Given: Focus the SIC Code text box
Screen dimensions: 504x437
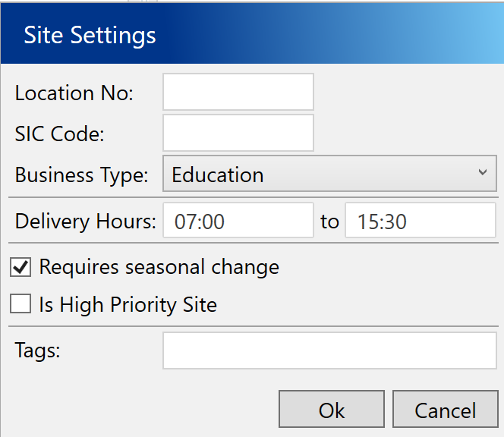Looking at the screenshot, I should coord(238,134).
